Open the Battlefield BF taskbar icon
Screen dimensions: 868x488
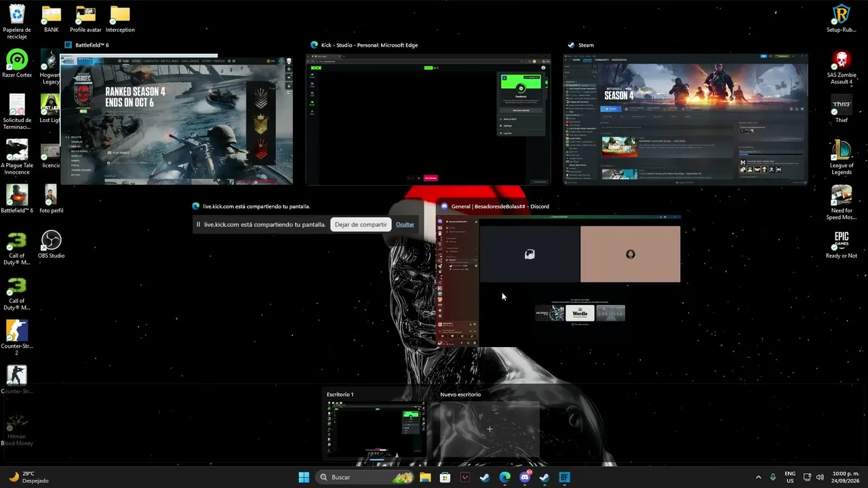coord(564,477)
